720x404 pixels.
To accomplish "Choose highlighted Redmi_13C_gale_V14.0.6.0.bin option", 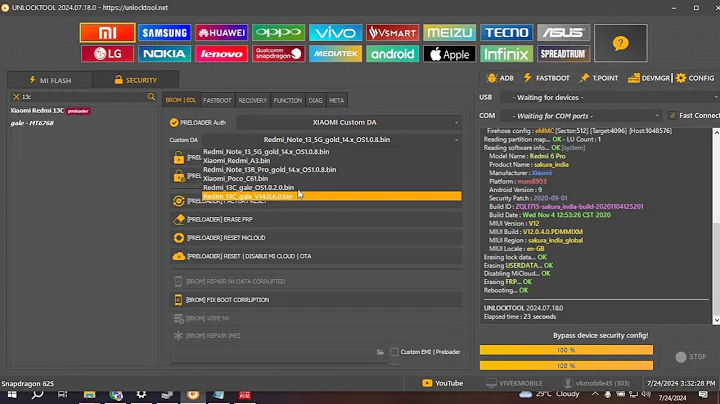I will 332,196.
